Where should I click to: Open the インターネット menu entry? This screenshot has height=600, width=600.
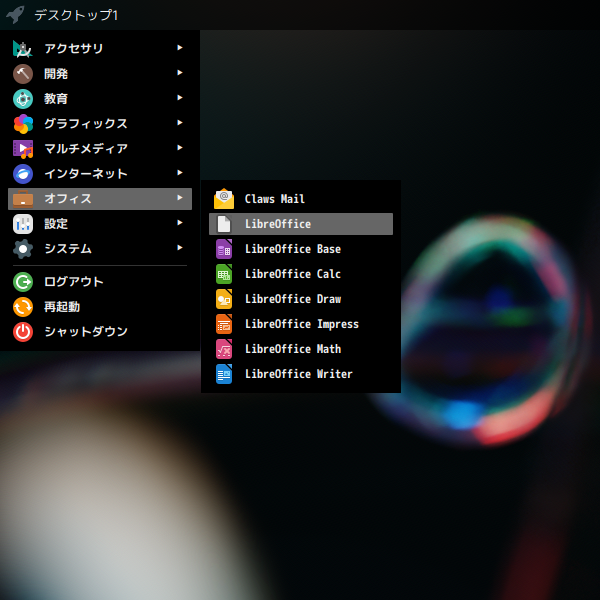point(100,174)
